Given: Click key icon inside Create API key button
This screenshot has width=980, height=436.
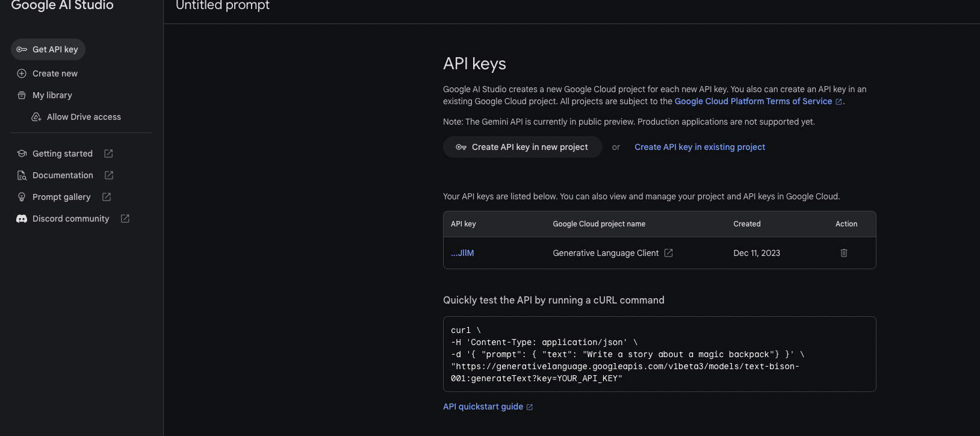Looking at the screenshot, I should [461, 147].
